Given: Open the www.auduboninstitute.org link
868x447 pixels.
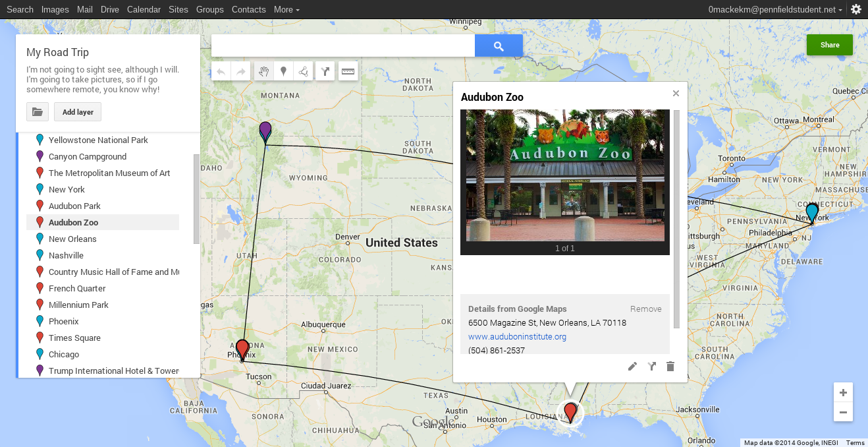Looking at the screenshot, I should [517, 336].
